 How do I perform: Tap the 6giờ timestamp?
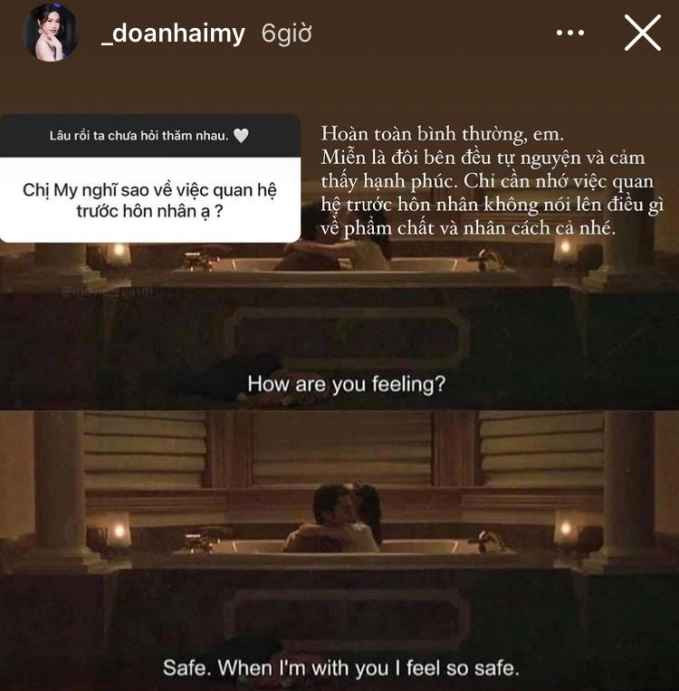pyautogui.click(x=286, y=33)
